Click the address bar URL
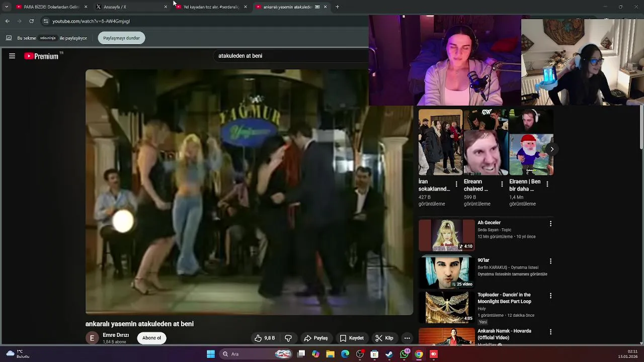Screen dimensions: 644x362 [x=91, y=21]
